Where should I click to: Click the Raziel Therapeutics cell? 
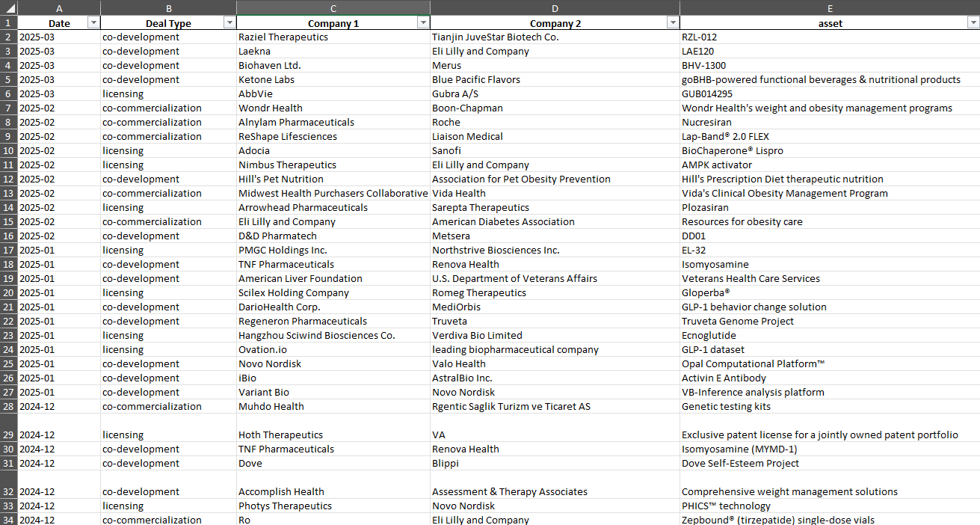pyautogui.click(x=333, y=37)
